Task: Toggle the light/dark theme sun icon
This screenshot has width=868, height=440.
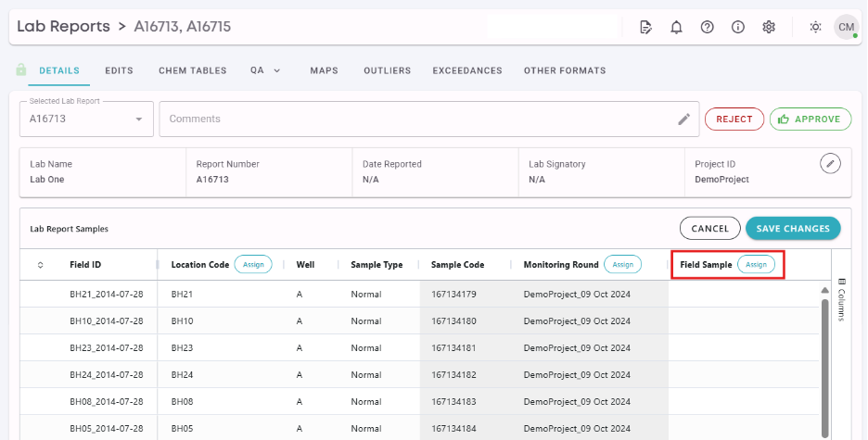Action: [x=815, y=27]
